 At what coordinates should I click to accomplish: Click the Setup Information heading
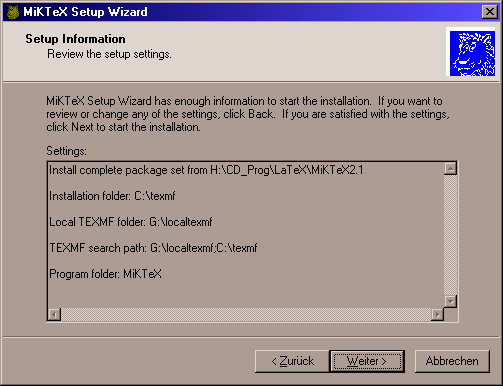click(x=75, y=39)
